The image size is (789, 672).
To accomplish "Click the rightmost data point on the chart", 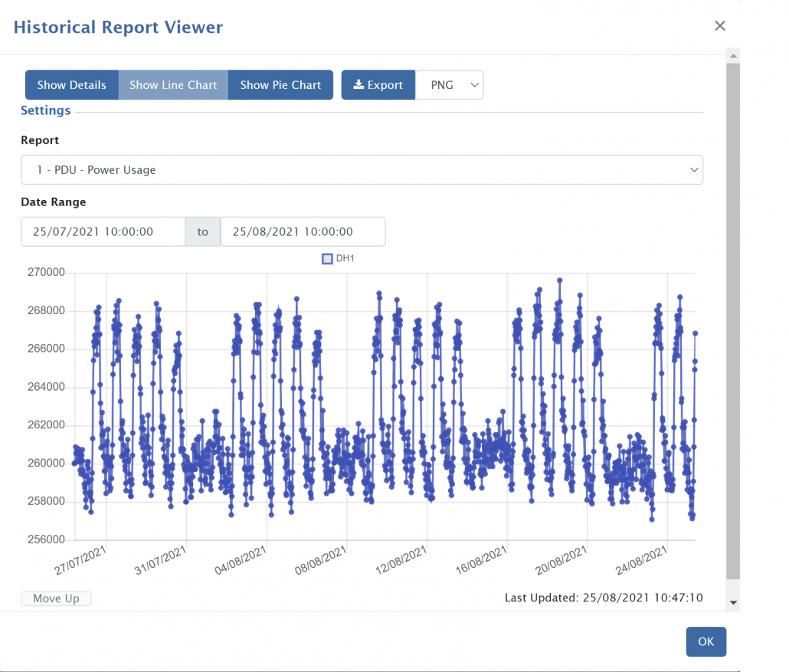I will point(696,333).
